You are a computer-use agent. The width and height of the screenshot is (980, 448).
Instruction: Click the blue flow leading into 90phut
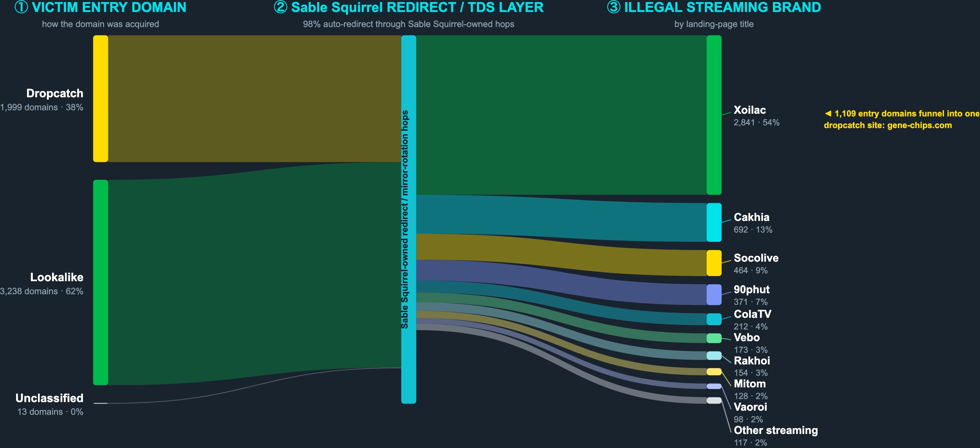562,282
